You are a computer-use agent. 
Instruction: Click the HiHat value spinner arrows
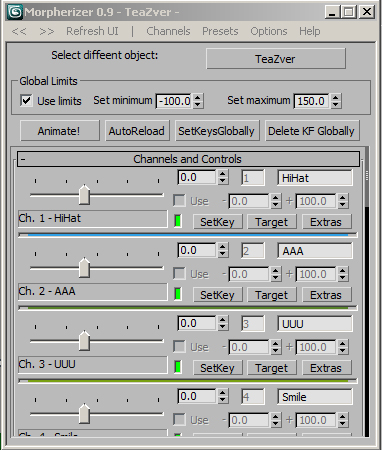click(223, 177)
